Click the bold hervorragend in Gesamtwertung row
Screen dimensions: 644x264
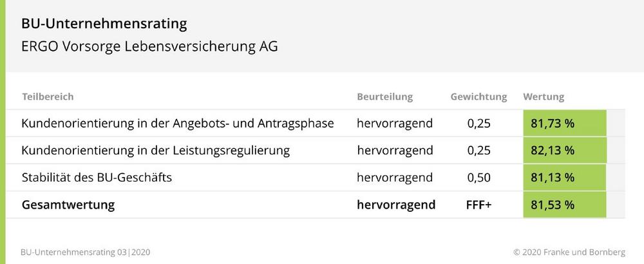pyautogui.click(x=396, y=205)
